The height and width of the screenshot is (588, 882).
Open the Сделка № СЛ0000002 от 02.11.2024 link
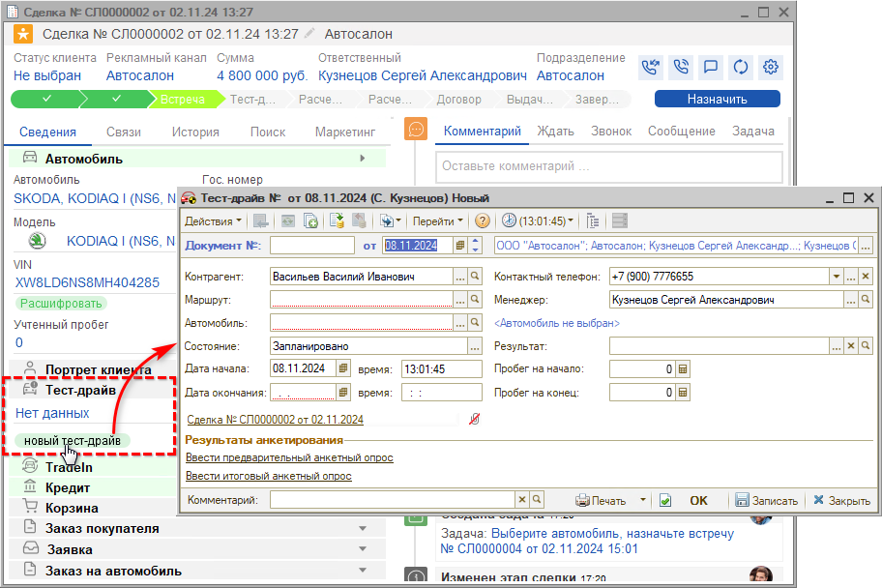[275, 419]
